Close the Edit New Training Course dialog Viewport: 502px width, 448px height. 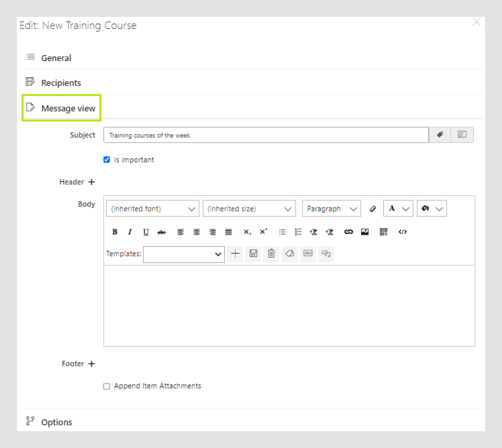point(476,22)
